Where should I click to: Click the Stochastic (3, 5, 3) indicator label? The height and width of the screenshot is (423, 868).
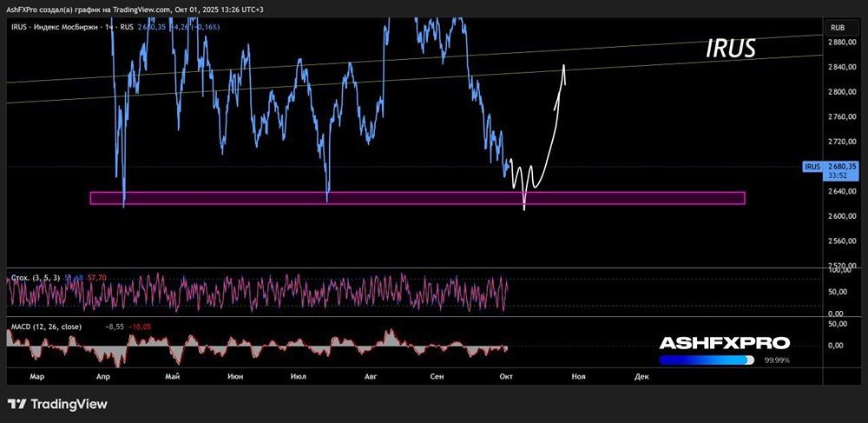point(36,278)
